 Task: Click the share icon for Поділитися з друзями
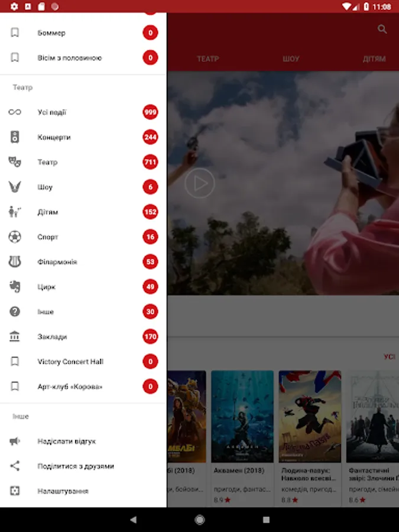pyautogui.click(x=15, y=466)
